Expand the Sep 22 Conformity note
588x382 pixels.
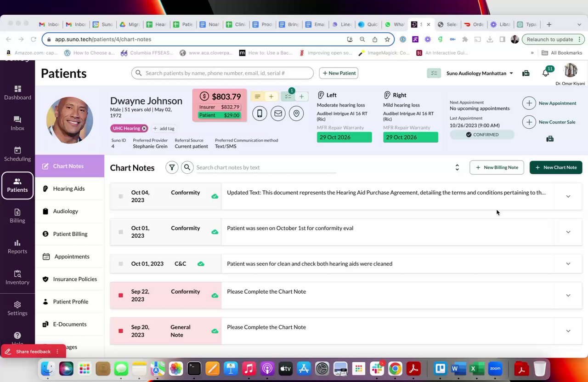568,295
